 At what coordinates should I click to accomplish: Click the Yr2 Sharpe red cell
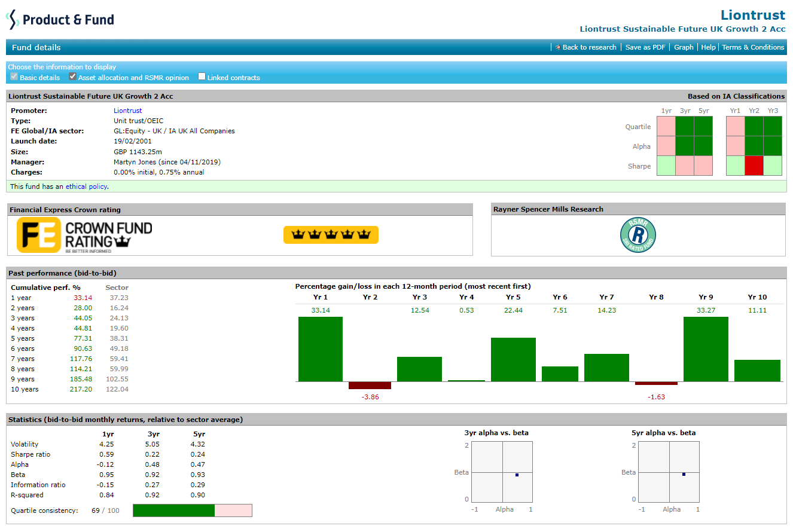click(x=754, y=166)
